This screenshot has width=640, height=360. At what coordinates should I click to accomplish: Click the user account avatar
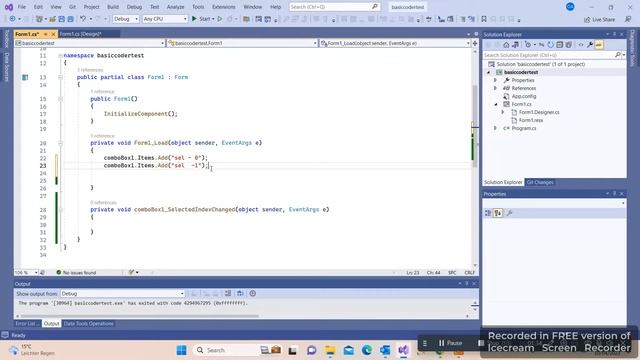(570, 7)
